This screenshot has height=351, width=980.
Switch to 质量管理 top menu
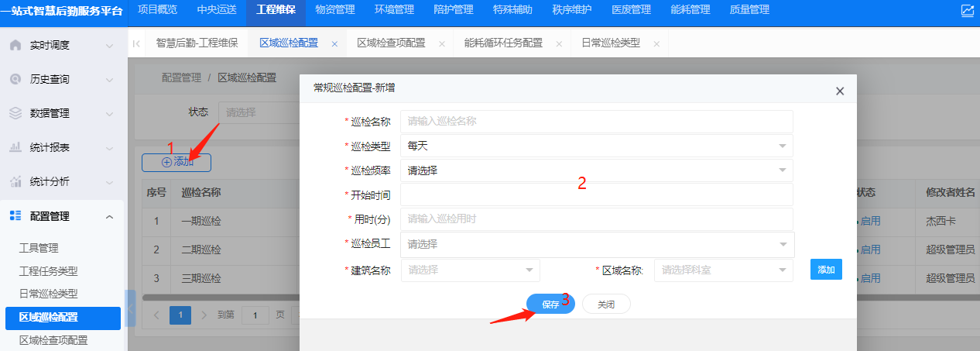click(749, 10)
